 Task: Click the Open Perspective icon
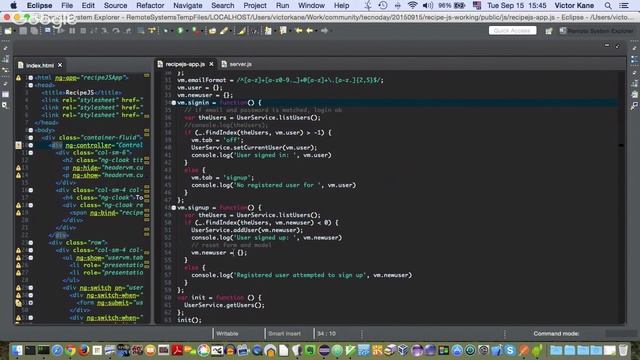pyautogui.click(x=549, y=31)
